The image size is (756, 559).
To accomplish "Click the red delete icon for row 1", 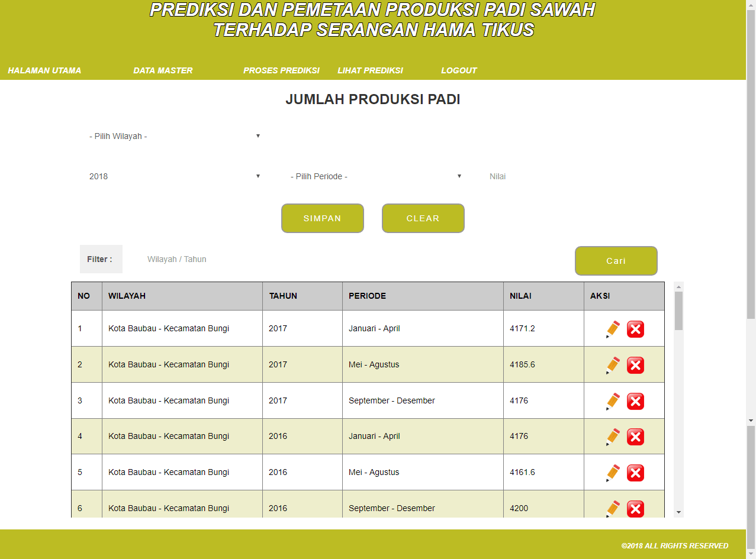I will tap(635, 329).
